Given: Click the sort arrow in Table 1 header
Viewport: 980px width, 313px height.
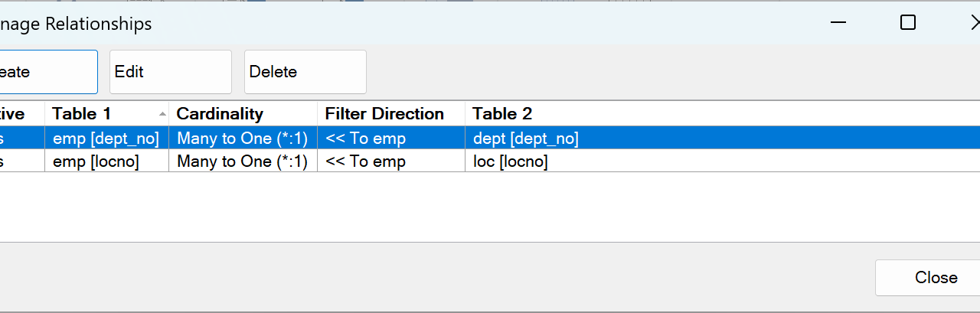Looking at the screenshot, I should click(x=162, y=114).
